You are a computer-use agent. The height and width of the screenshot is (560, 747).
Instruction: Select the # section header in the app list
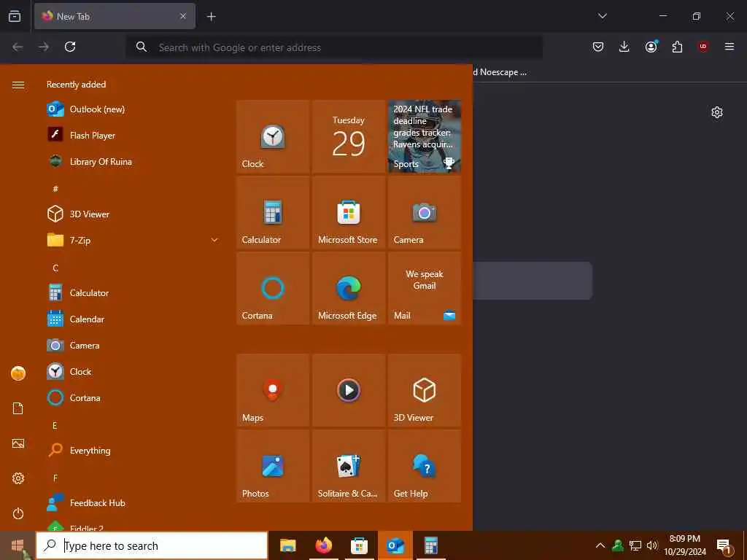pyautogui.click(x=55, y=189)
